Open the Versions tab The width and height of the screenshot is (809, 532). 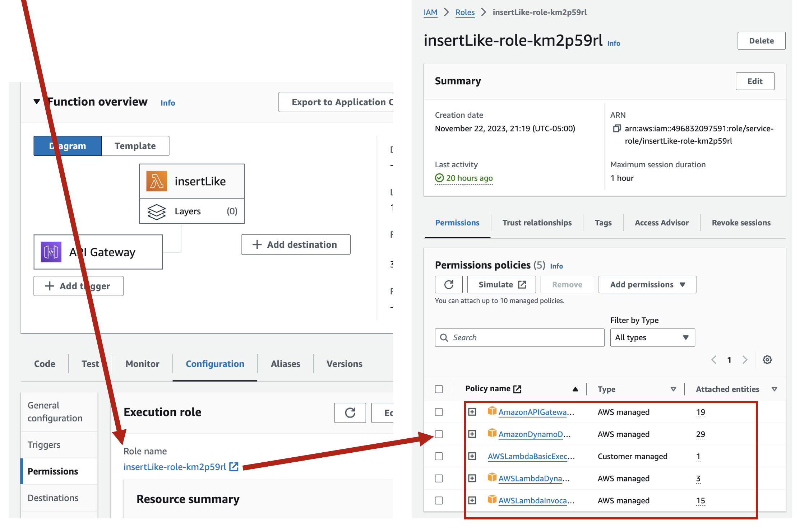coord(345,364)
